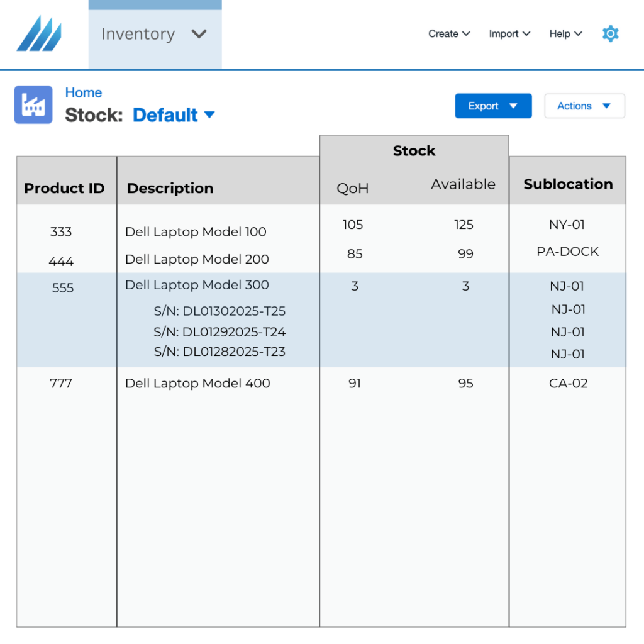Open the settings gear
644x644 pixels.
point(610,34)
